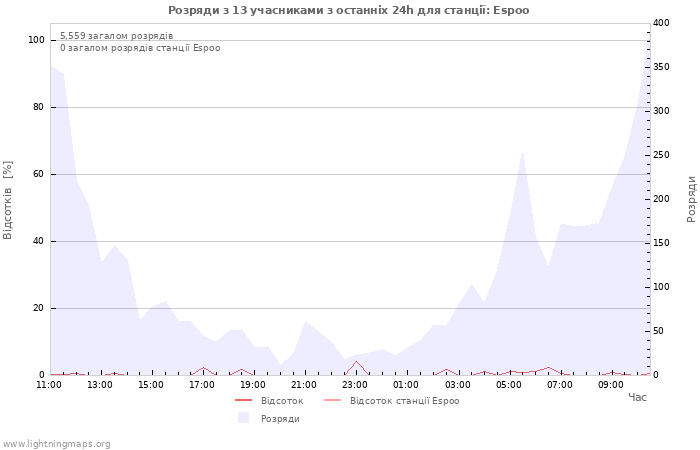Select the Розряди legend label
The height and width of the screenshot is (450, 700).
coord(280,419)
